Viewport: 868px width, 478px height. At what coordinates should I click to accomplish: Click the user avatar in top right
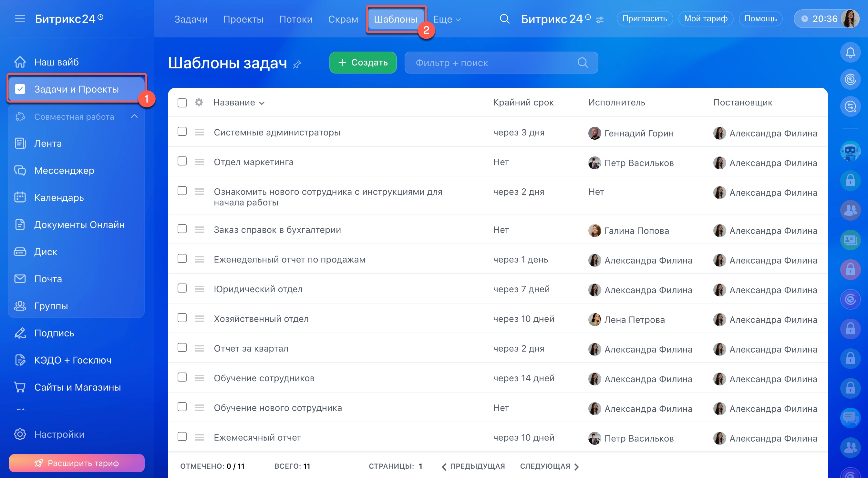pyautogui.click(x=850, y=19)
